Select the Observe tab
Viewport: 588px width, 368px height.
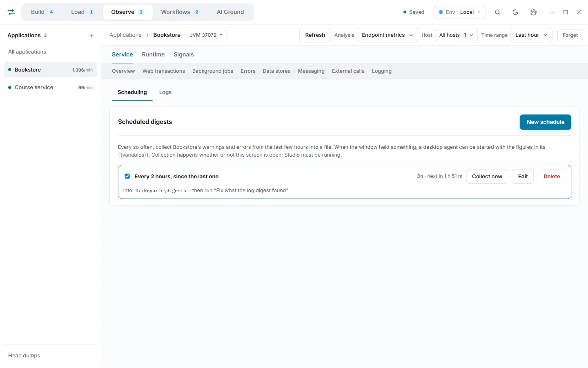click(x=128, y=12)
